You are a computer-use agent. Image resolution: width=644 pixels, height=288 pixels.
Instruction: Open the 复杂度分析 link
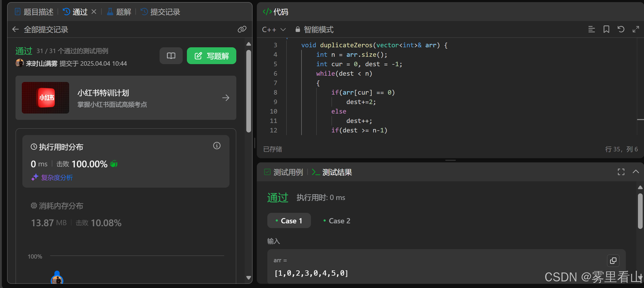click(x=57, y=178)
